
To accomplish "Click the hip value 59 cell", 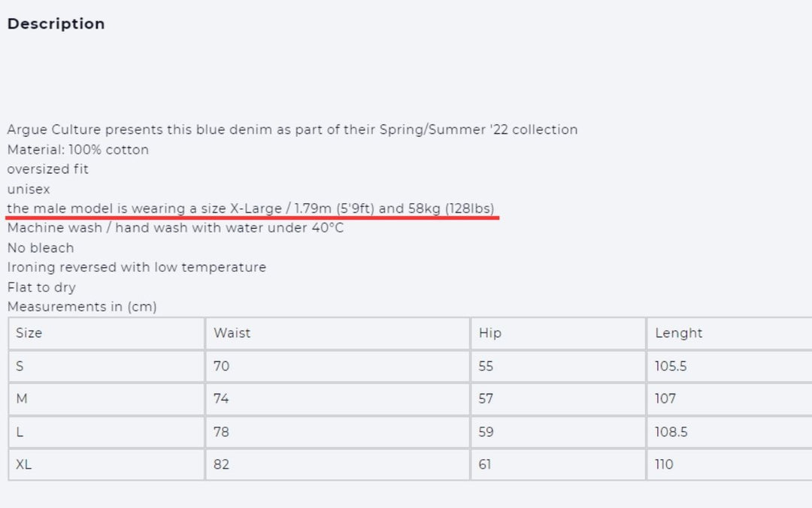I will [x=557, y=432].
